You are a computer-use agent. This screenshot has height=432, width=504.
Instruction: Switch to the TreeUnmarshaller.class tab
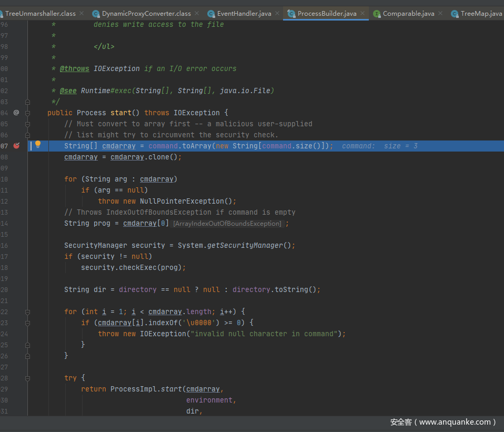click(40, 14)
